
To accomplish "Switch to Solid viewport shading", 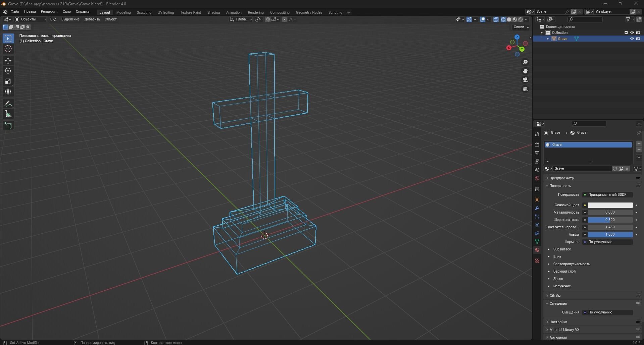I will pos(509,19).
